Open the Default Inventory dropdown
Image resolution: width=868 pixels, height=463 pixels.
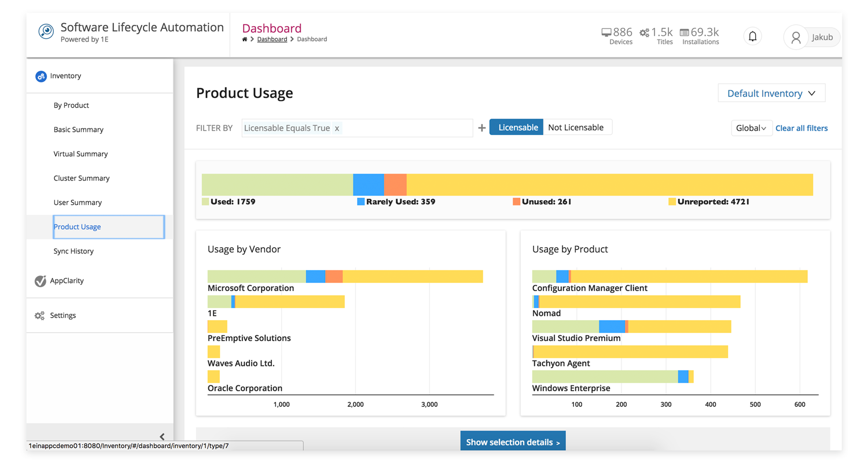(771, 93)
